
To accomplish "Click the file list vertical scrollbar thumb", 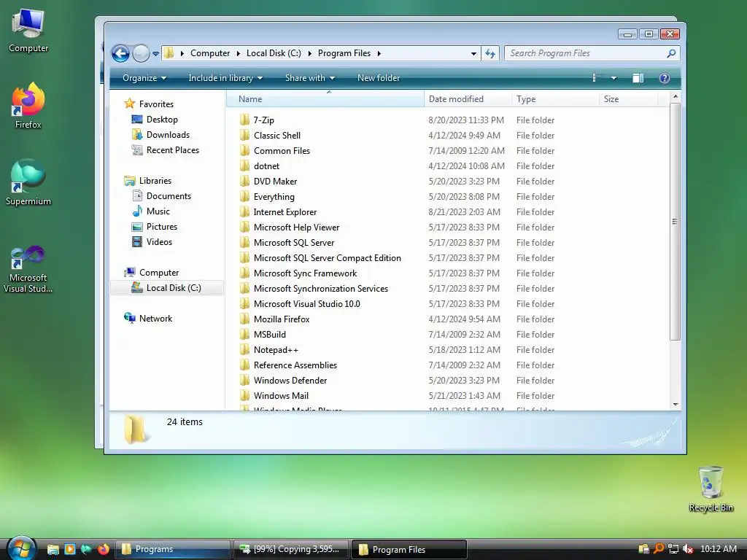I will pyautogui.click(x=675, y=222).
